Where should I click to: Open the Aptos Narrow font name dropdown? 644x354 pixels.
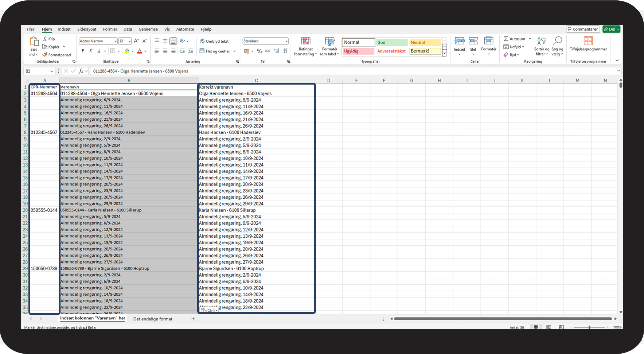click(115, 41)
